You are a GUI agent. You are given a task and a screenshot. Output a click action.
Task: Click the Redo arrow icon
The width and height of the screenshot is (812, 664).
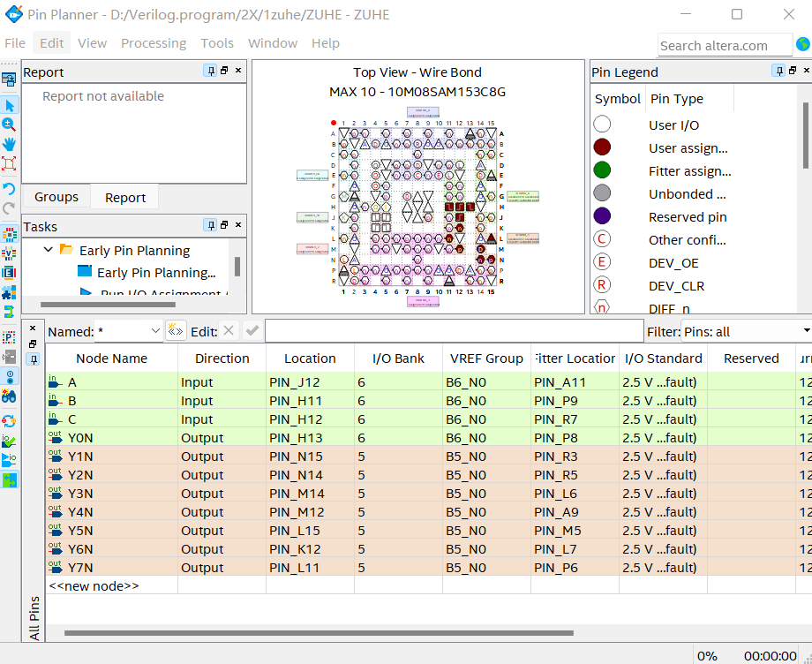point(10,207)
